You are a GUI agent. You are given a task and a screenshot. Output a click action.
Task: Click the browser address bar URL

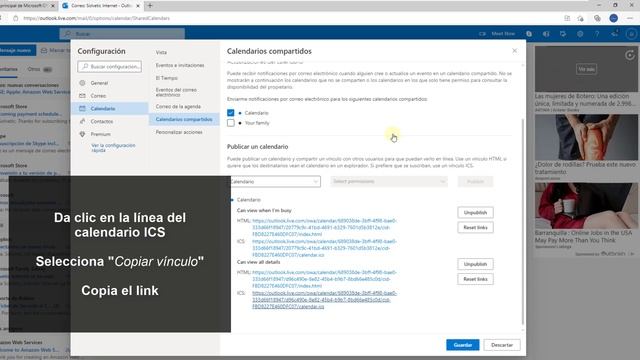point(96,18)
